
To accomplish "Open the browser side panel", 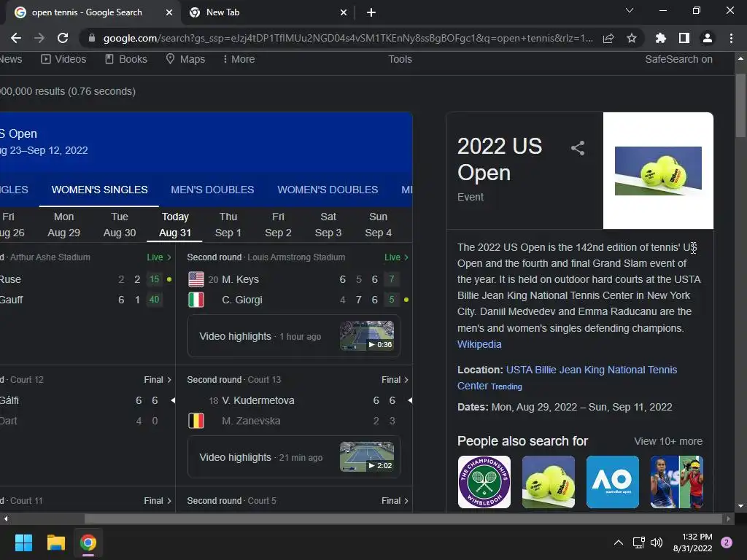I will pos(684,38).
